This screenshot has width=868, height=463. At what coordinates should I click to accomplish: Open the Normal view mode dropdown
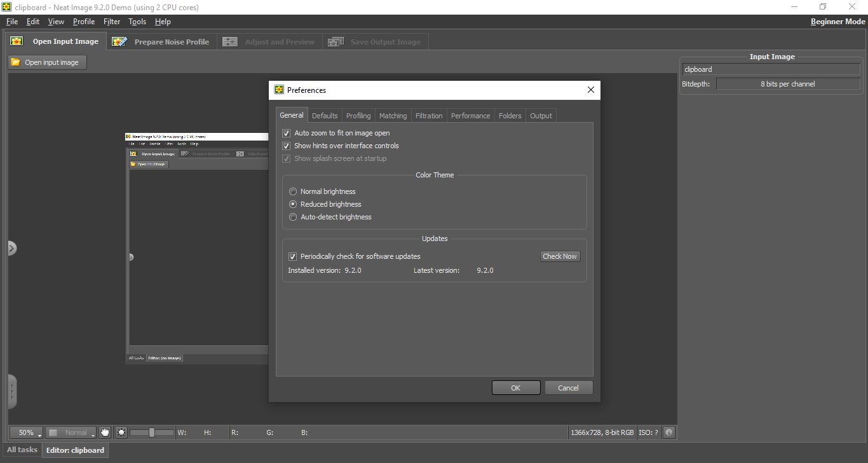point(71,432)
